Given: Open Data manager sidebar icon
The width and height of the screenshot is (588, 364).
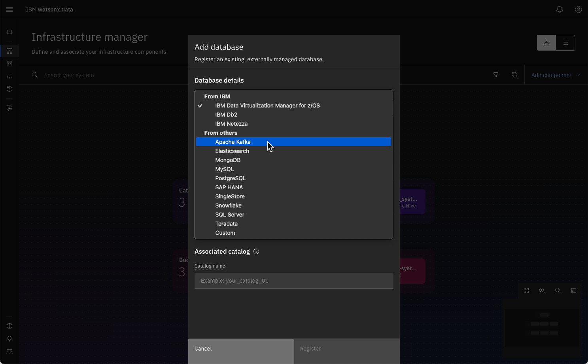Looking at the screenshot, I should pos(9,64).
